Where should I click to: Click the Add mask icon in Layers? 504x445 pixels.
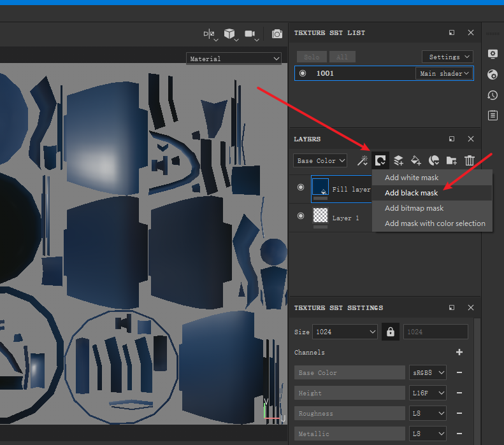tap(380, 160)
